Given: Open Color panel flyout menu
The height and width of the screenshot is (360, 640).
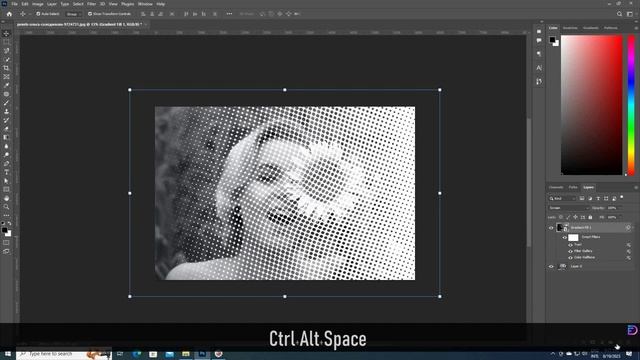Looking at the screenshot, I should click(636, 28).
